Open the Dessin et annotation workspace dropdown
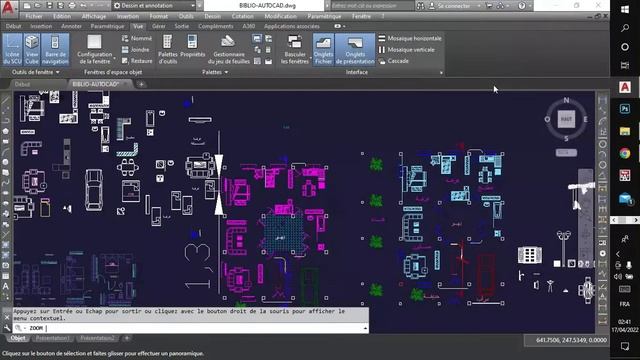 click(154, 6)
